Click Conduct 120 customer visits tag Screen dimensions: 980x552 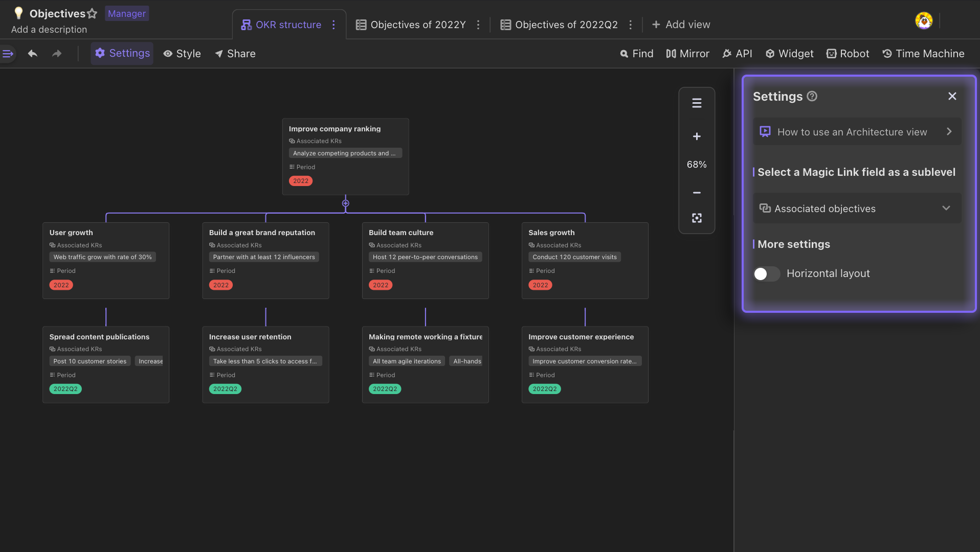click(x=574, y=257)
